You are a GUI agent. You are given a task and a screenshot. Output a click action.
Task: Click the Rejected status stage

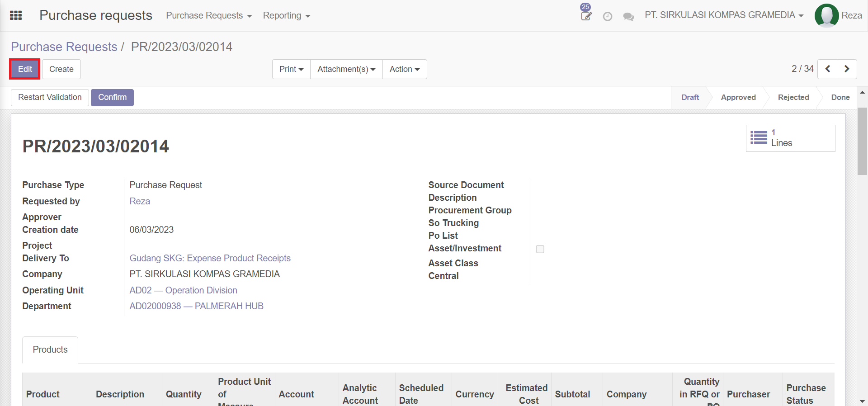pyautogui.click(x=793, y=97)
